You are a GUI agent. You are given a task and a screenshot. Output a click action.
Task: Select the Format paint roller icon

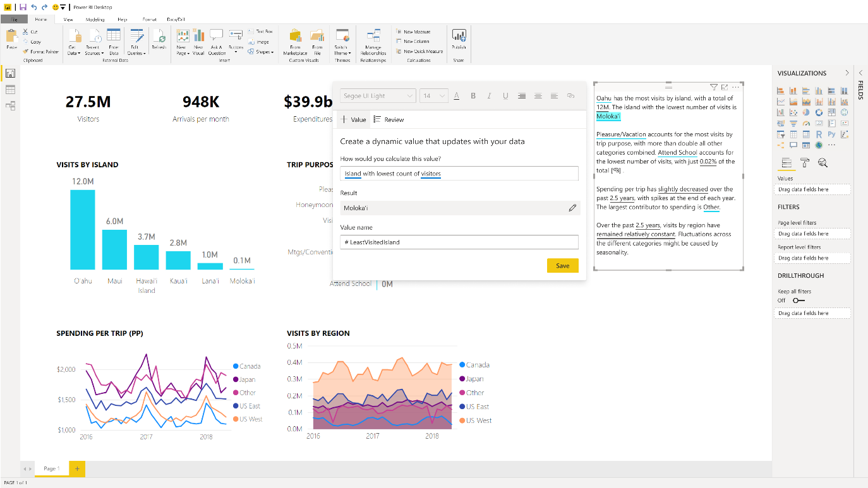coord(804,163)
